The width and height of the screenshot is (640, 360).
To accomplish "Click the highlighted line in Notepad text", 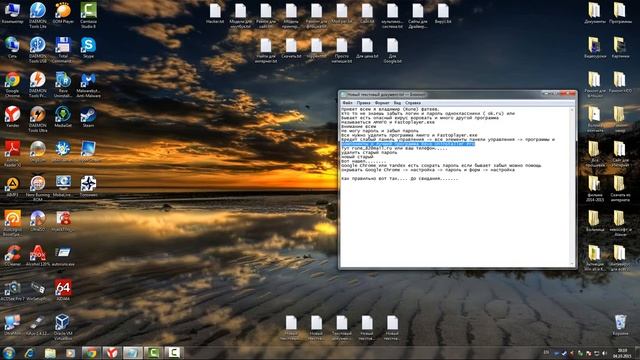I will (x=408, y=144).
